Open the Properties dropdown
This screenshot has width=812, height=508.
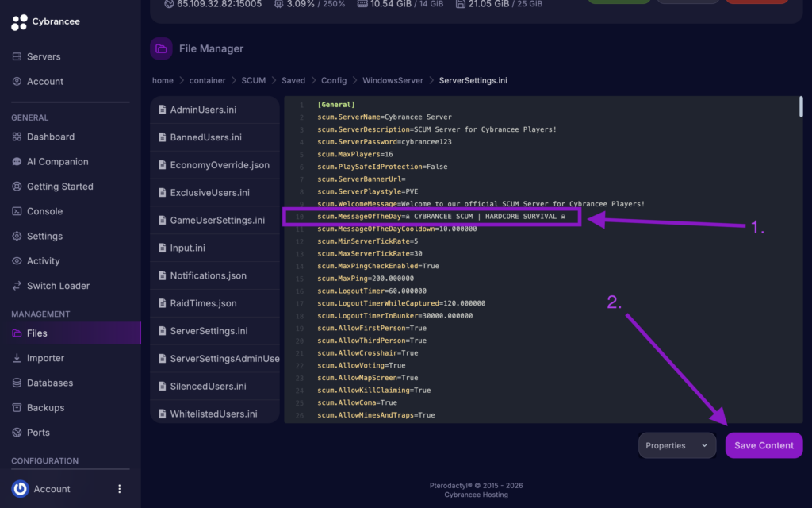(x=676, y=445)
